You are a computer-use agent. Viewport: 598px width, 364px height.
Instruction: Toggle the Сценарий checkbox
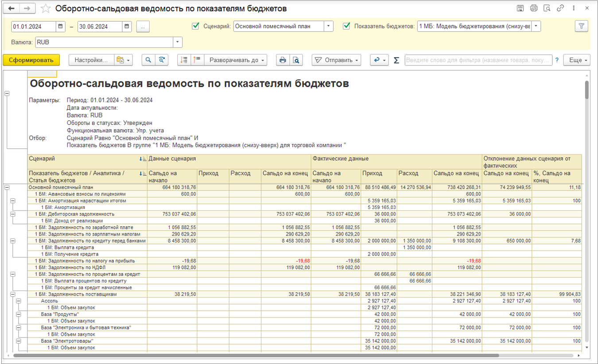(195, 26)
